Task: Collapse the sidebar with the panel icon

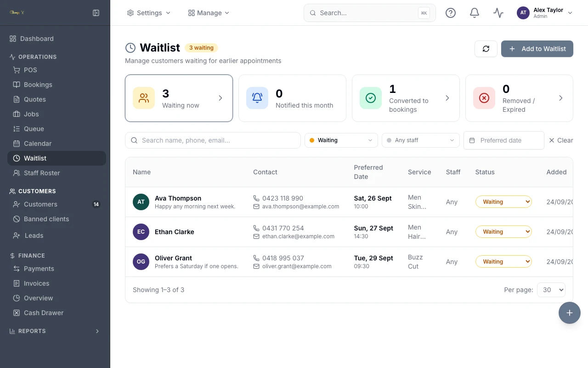Action: pyautogui.click(x=96, y=13)
